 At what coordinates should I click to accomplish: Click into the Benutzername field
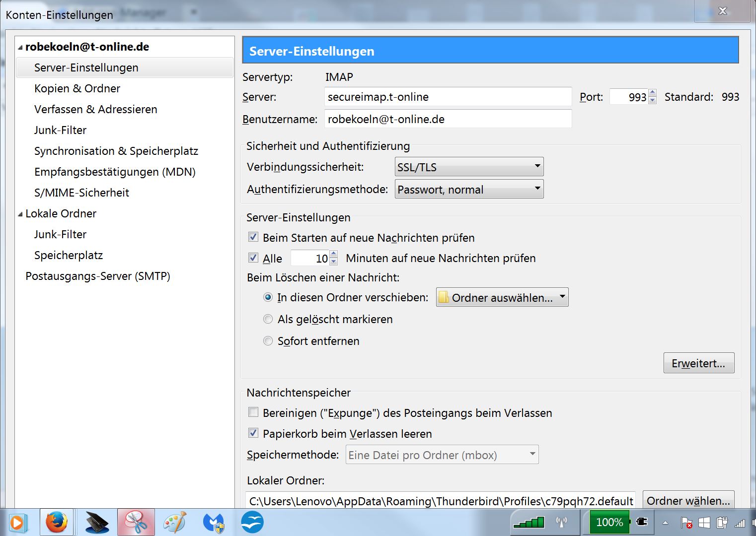[448, 119]
